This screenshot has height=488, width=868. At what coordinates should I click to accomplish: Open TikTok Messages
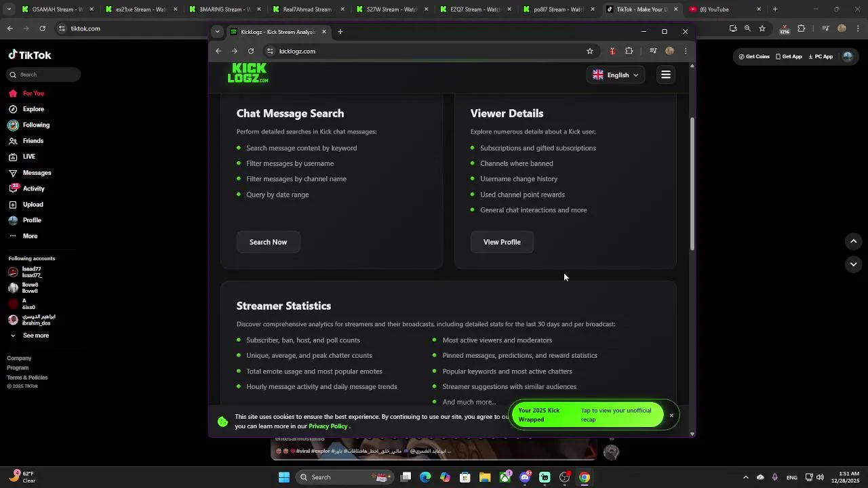click(31, 173)
